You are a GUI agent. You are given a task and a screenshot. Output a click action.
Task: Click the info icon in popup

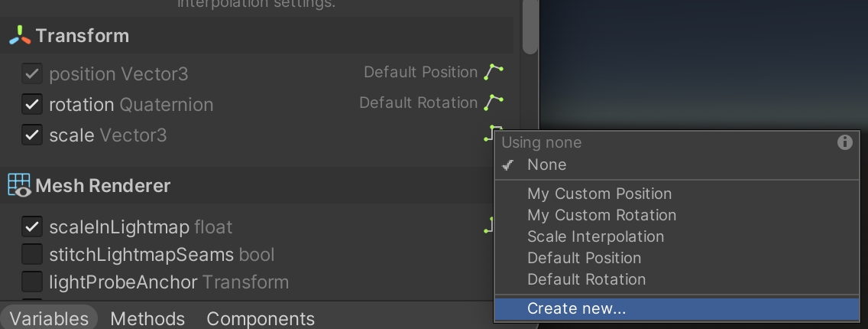pos(844,142)
